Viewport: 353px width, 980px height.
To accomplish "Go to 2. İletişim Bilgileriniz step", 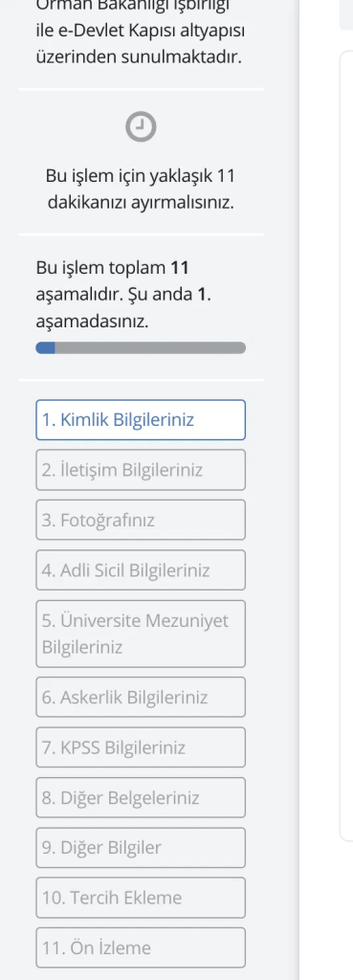I will [x=141, y=470].
